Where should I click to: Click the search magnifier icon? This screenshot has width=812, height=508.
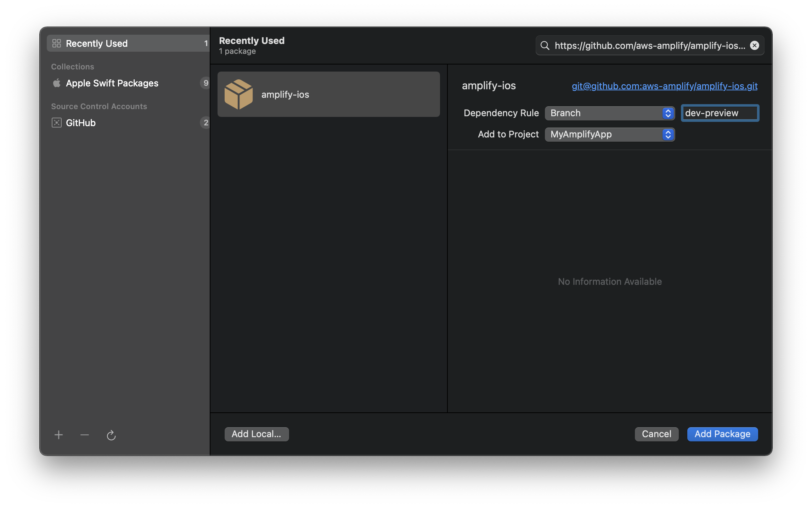(545, 45)
